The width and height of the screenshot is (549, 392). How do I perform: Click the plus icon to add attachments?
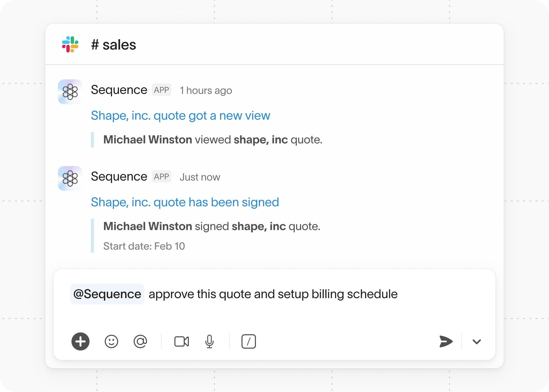(80, 342)
